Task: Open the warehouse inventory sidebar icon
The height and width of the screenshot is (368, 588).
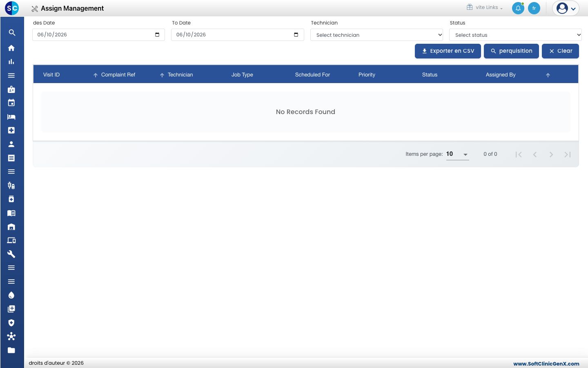Action: (x=11, y=227)
